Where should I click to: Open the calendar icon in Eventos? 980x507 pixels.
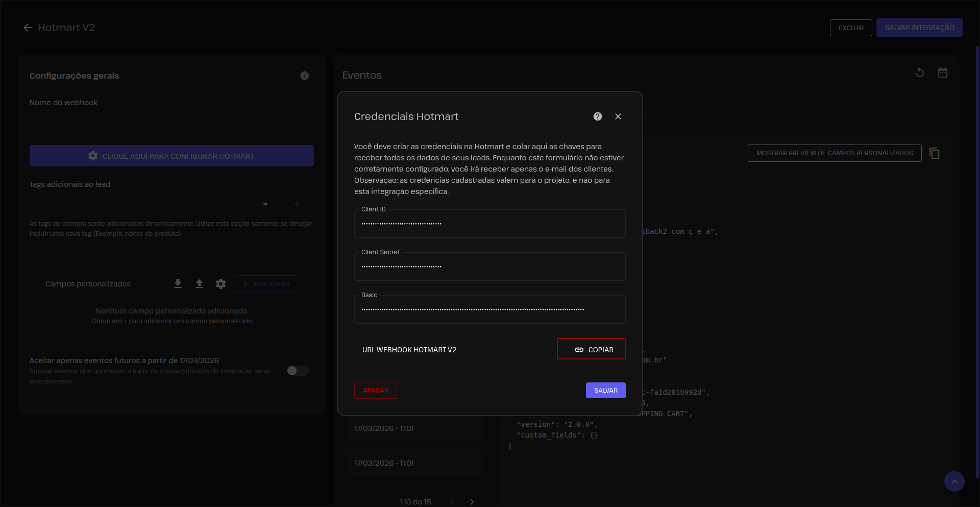tap(942, 73)
